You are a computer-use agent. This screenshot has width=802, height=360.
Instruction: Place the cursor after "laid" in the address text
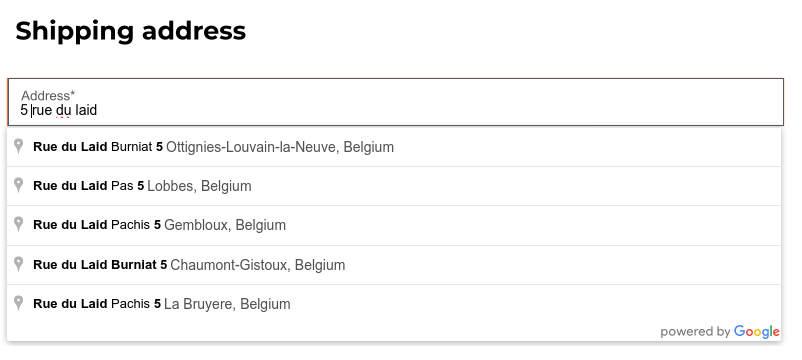pyautogui.click(x=97, y=110)
